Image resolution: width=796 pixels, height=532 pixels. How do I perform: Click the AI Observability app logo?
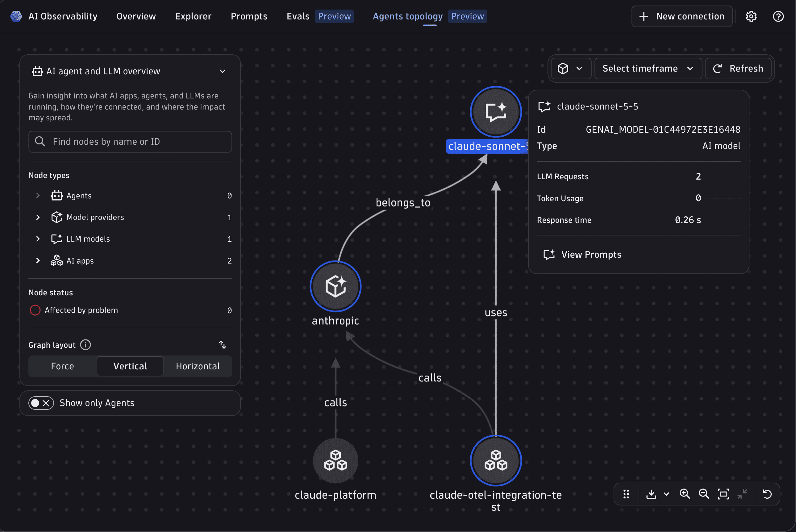(x=16, y=16)
